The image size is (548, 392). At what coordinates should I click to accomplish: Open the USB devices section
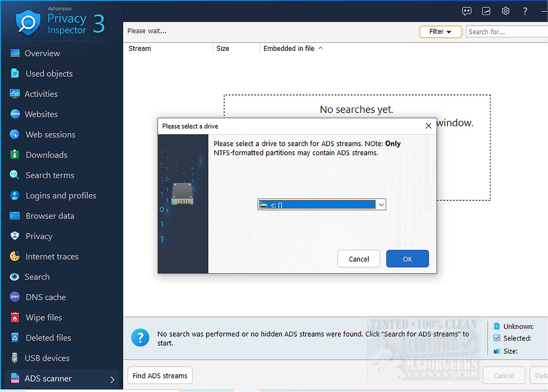[x=47, y=358]
